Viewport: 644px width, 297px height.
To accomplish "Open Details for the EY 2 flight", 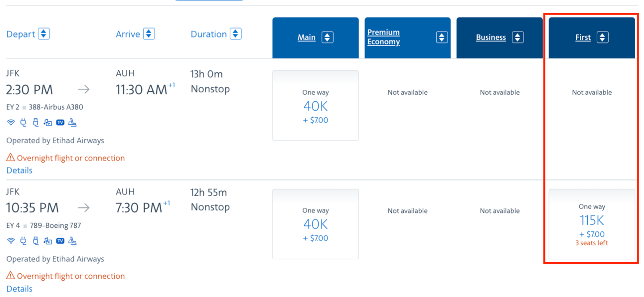I will (19, 170).
